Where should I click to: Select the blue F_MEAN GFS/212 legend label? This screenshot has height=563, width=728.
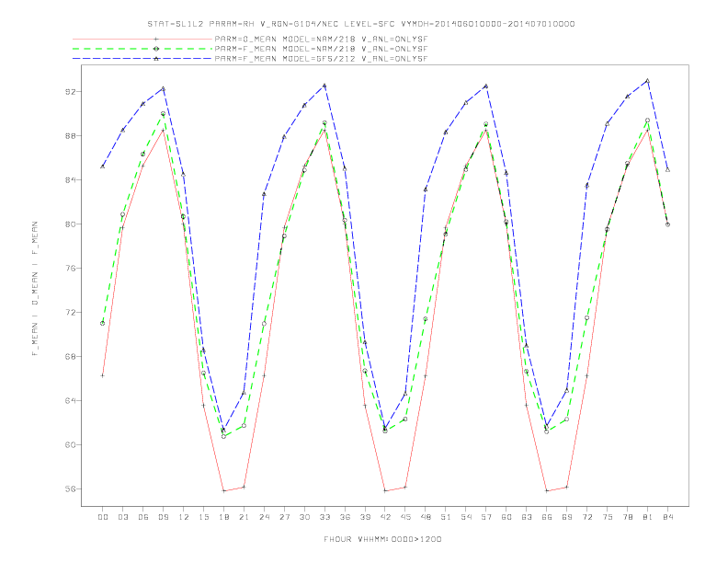tap(321, 59)
